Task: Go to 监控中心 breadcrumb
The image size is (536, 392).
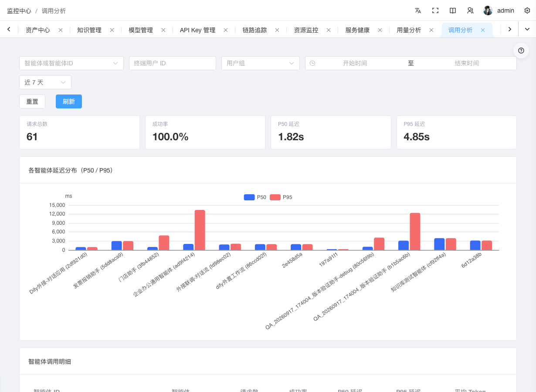Action: pyautogui.click(x=19, y=10)
